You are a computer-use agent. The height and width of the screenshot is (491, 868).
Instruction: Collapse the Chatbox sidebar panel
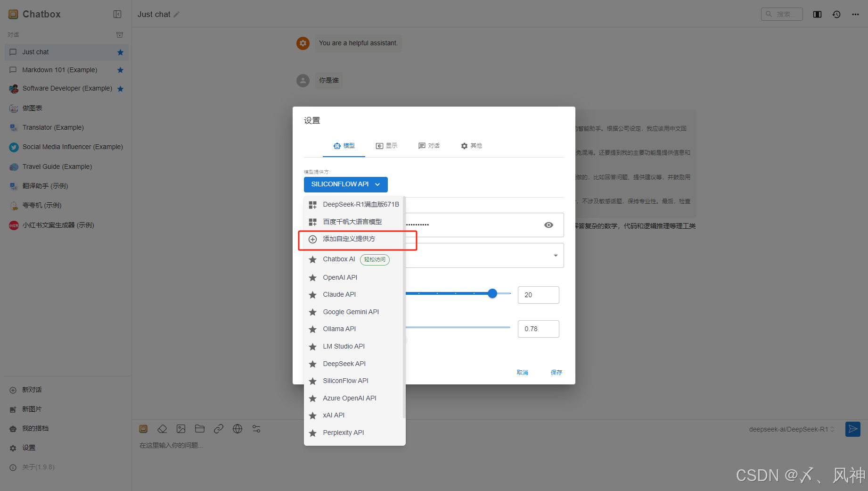[117, 14]
